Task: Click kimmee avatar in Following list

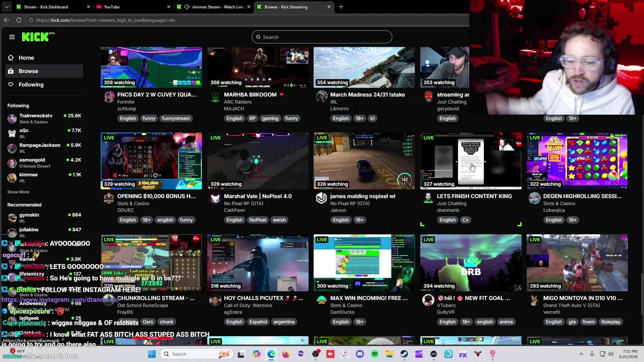Action: pyautogui.click(x=12, y=178)
